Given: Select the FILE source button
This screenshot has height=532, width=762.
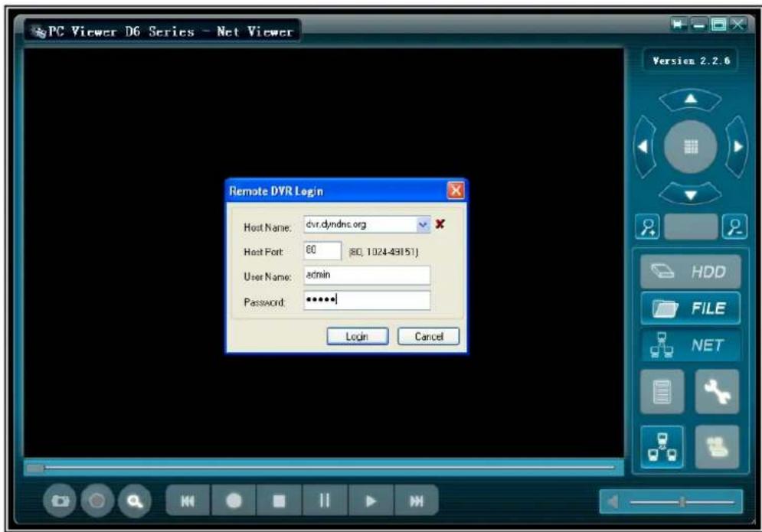Looking at the screenshot, I should (691, 308).
